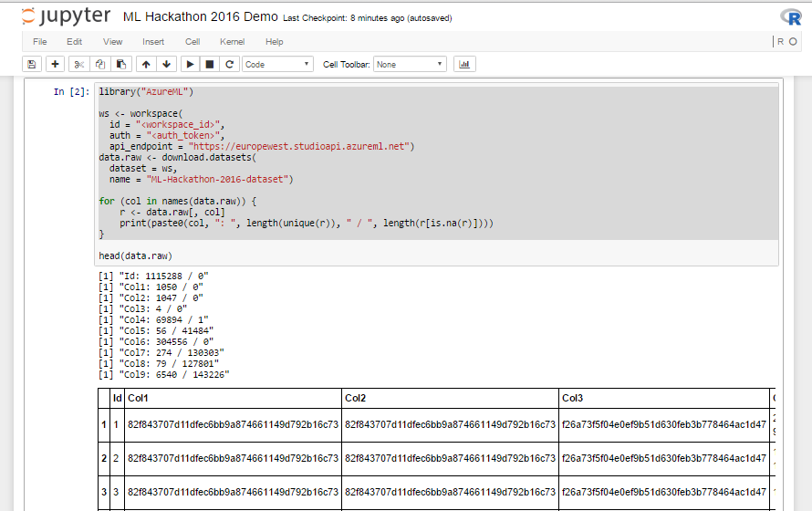This screenshot has width=812, height=511.
Task: Open the Cell Toolbar None dropdown
Action: tap(410, 64)
